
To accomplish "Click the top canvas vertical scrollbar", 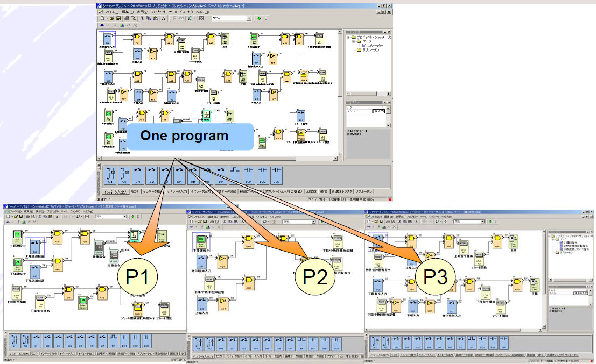I will coord(340,93).
